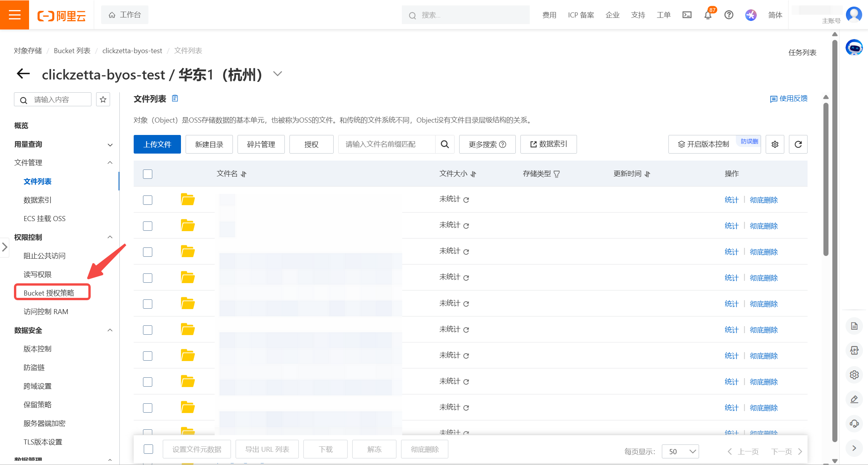Open the Cloud Shell terminal icon
Screen dimensions: 868x465
(687, 15)
